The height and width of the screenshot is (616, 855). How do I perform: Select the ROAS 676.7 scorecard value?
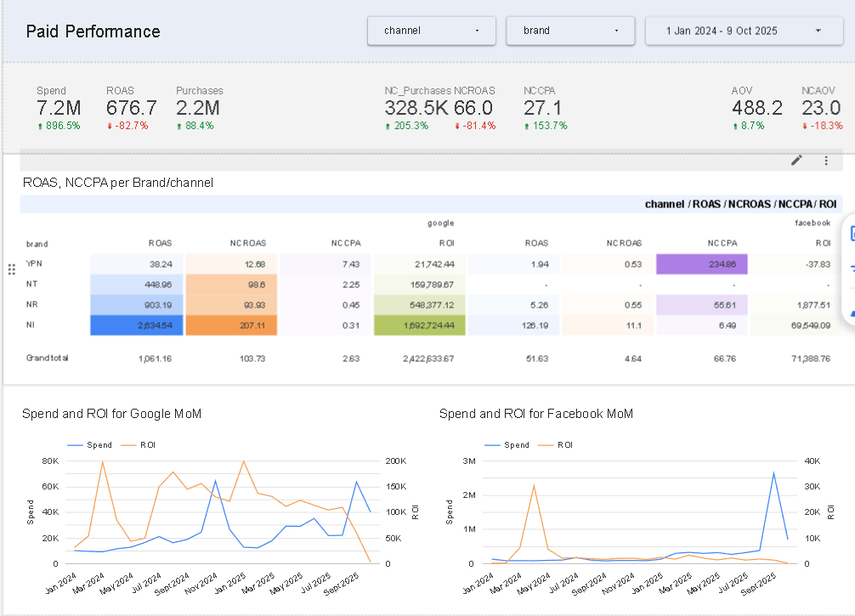coord(132,108)
